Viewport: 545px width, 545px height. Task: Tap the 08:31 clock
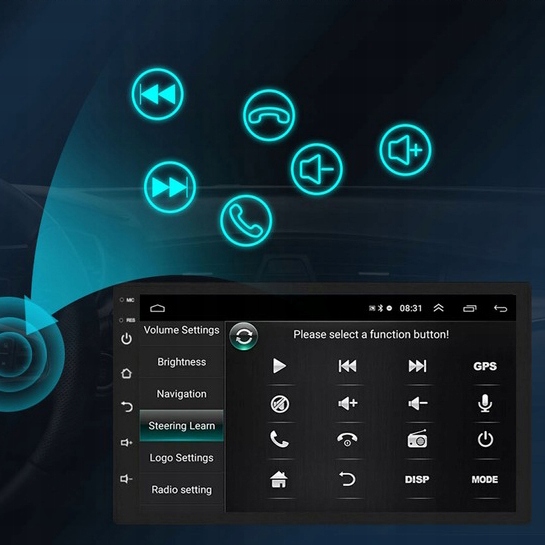(410, 308)
